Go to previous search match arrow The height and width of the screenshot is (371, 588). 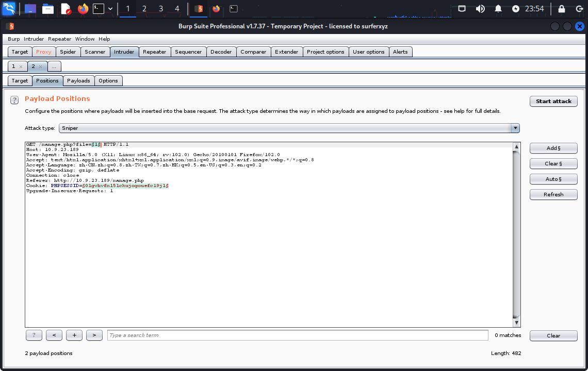54,335
